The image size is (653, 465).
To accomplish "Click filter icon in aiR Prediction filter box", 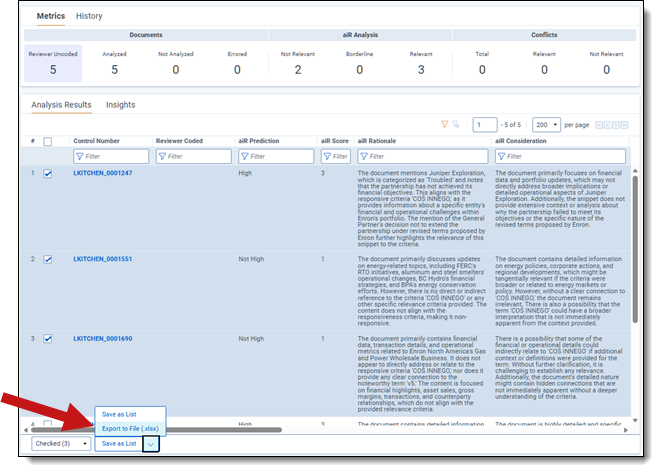I will pyautogui.click(x=244, y=157).
